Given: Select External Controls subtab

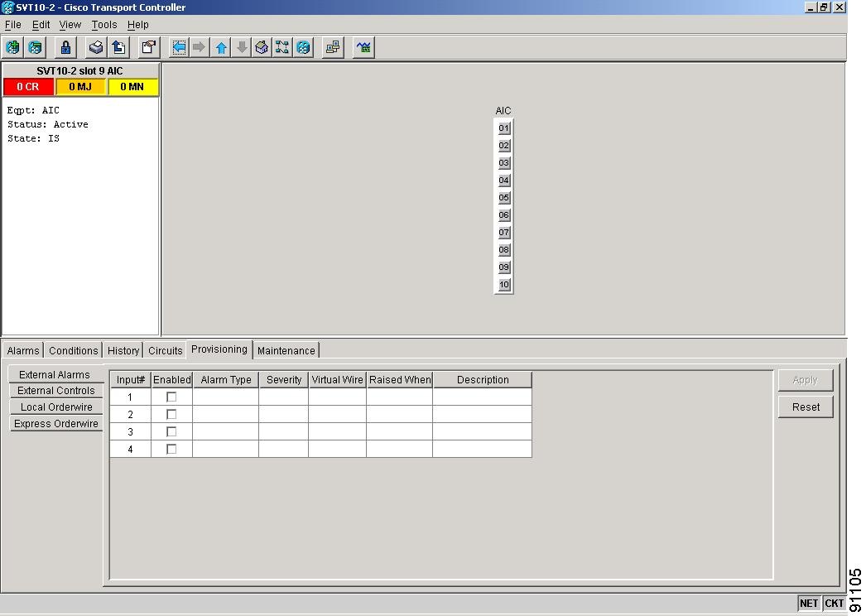Looking at the screenshot, I should [x=55, y=391].
